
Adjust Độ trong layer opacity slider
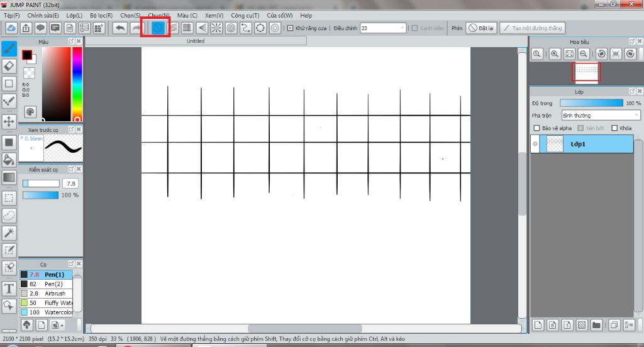[x=591, y=103]
